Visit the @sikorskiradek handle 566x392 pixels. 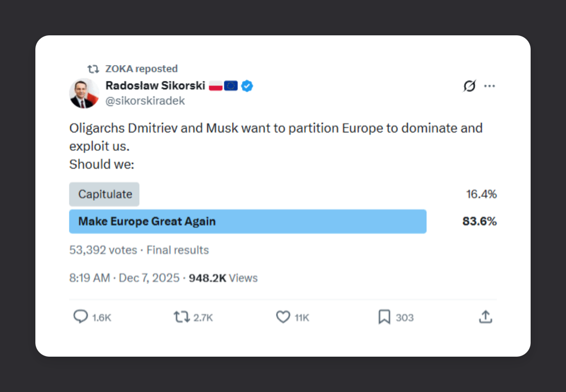tap(145, 101)
